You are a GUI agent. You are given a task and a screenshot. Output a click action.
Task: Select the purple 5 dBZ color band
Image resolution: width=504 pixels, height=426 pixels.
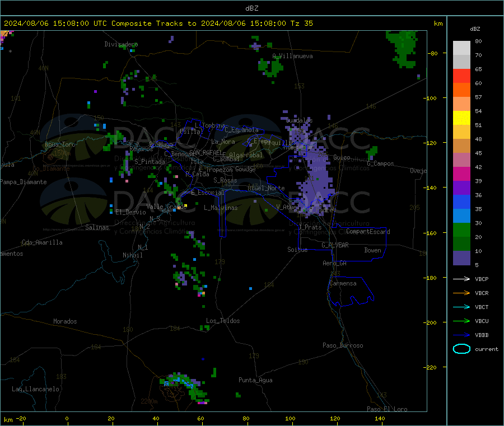point(461,258)
